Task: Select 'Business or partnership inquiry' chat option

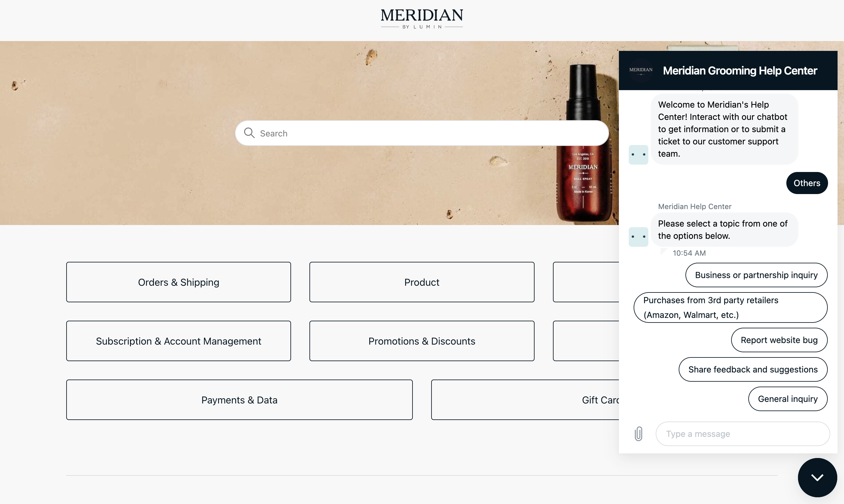Action: 756,275
